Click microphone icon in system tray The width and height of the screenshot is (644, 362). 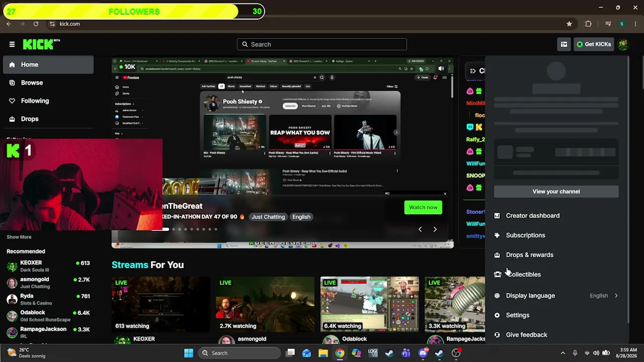tap(575, 353)
